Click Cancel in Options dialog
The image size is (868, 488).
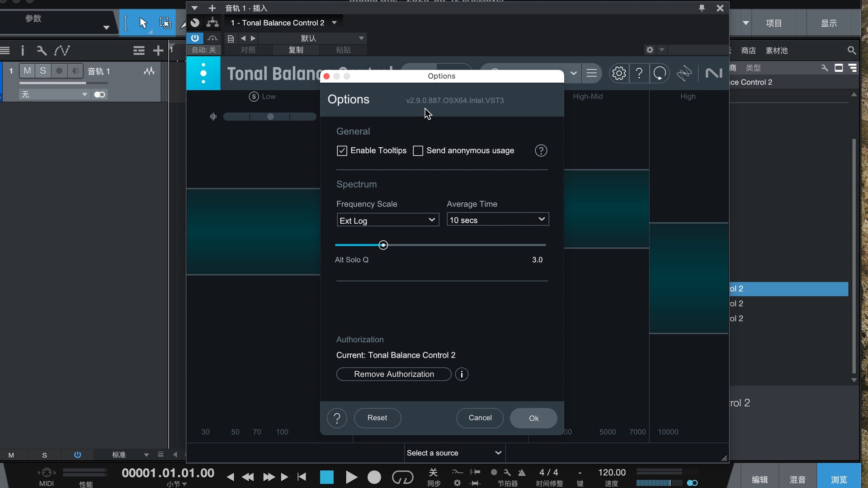(480, 418)
